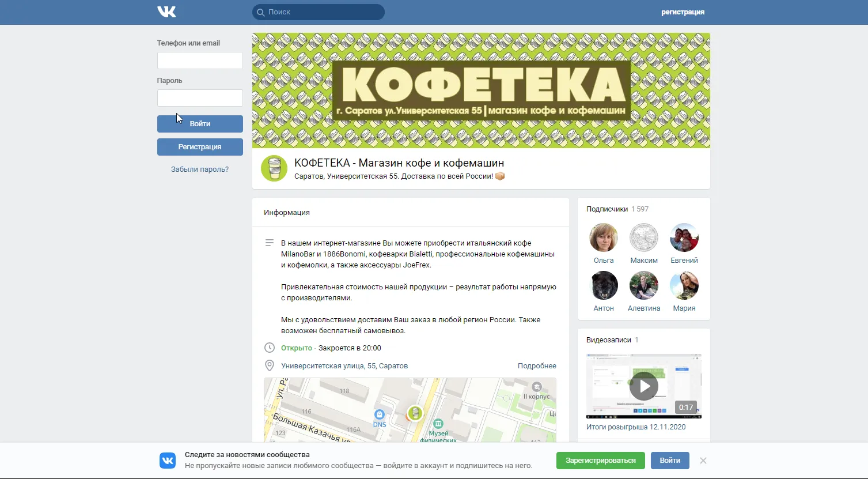
Task: Focus the Пароль input field
Action: pyautogui.click(x=200, y=98)
